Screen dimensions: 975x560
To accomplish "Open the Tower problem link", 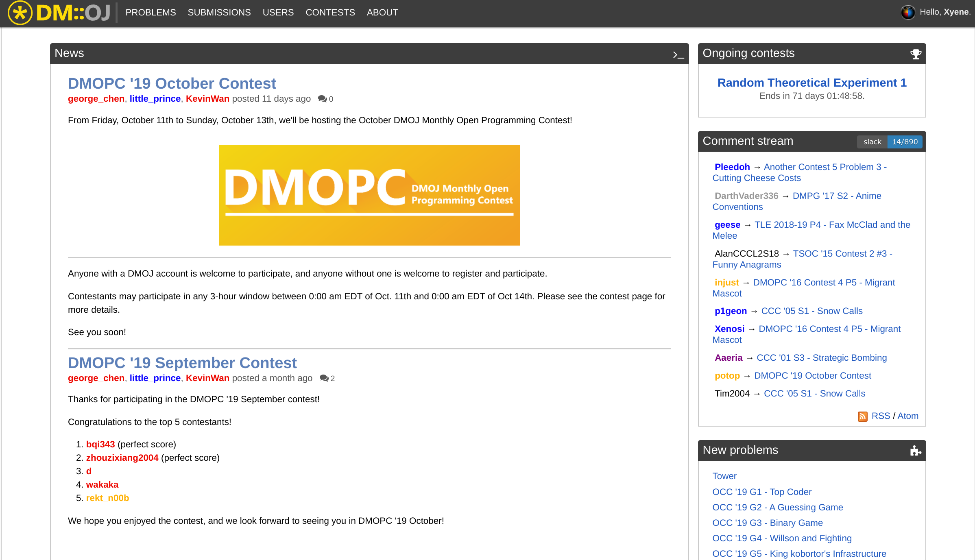I will click(x=724, y=476).
